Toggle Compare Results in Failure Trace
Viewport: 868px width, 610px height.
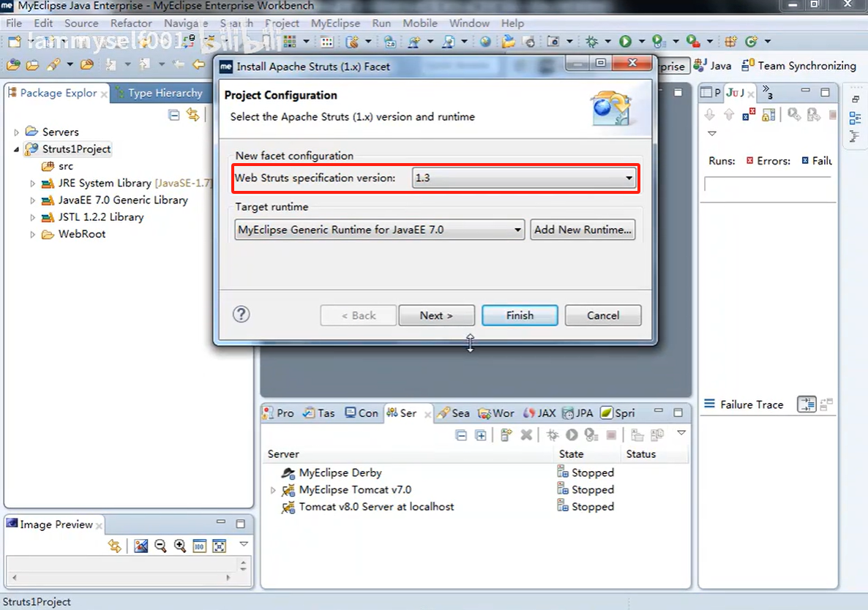[x=807, y=404]
